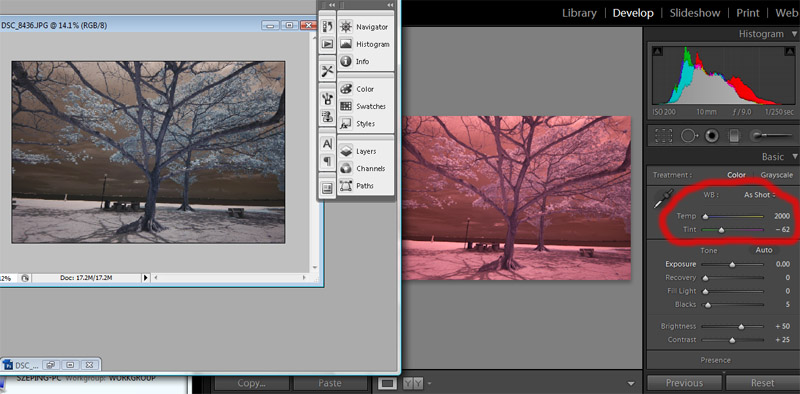Open the Brushes panel icon
Viewport: 800px width, 394px height.
point(327,99)
